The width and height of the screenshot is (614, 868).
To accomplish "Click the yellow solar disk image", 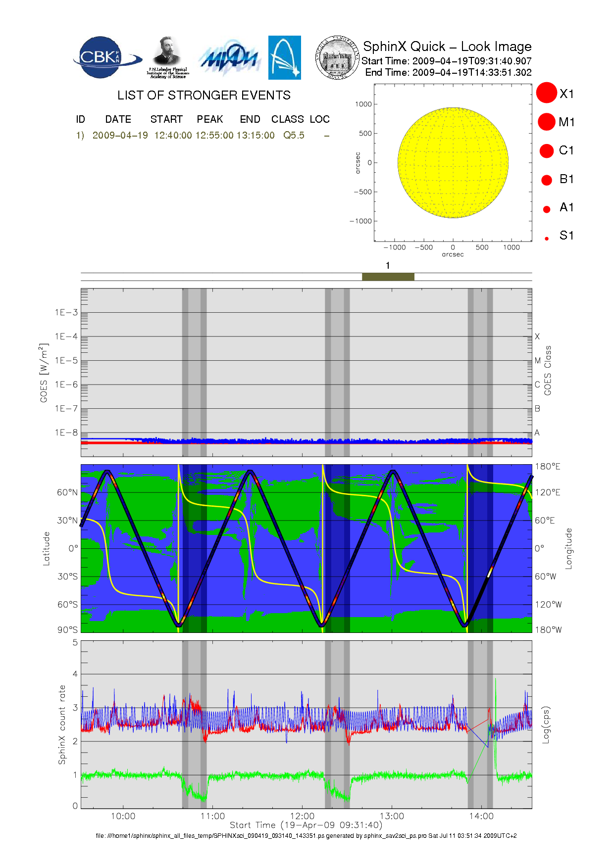I will point(453,162).
